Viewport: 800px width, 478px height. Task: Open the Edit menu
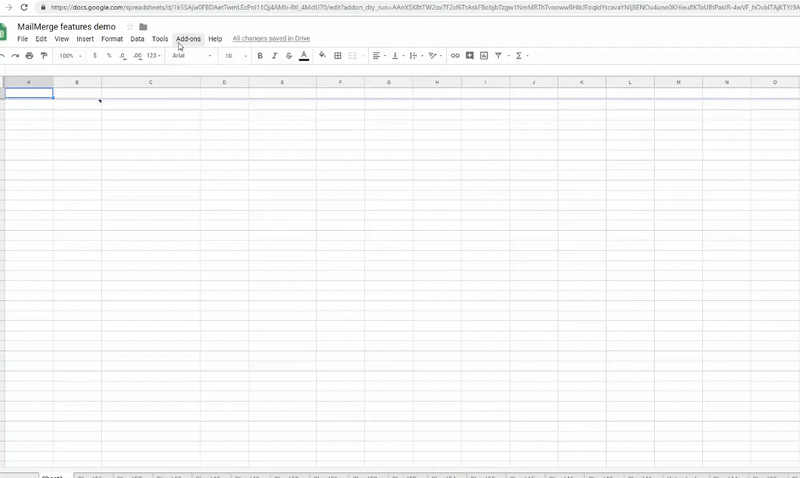(x=41, y=39)
